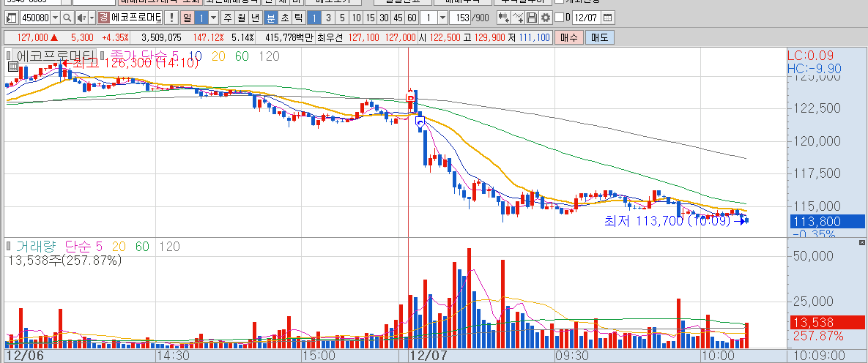This screenshot has height=363, width=868.
Task: Click the 에코프로머티 stock name field
Action: click(136, 18)
